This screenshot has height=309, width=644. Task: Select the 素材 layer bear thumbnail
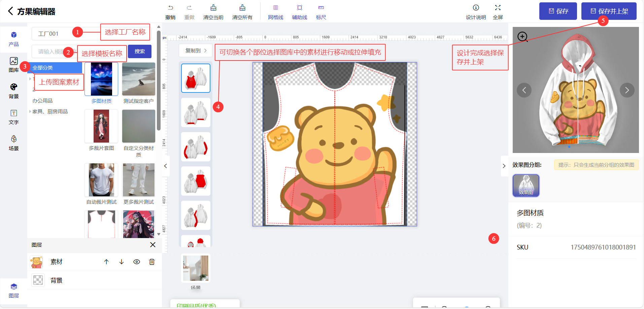point(37,262)
